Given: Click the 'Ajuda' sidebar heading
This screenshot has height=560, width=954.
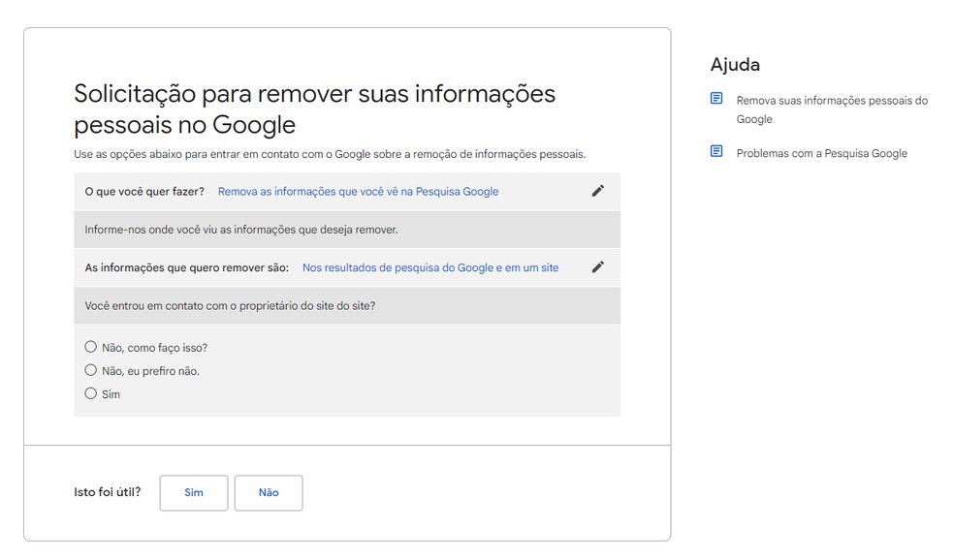Looking at the screenshot, I should click(x=735, y=65).
